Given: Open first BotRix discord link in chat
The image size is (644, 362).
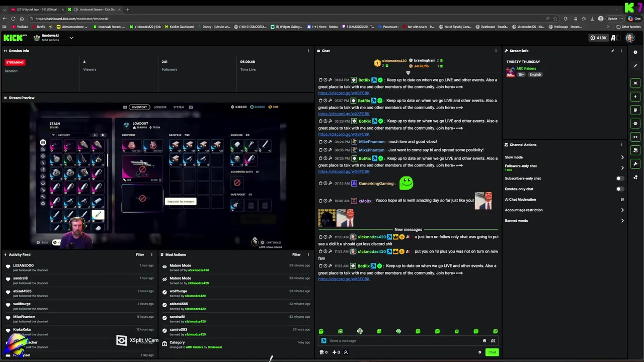Looking at the screenshot, I should tap(344, 93).
